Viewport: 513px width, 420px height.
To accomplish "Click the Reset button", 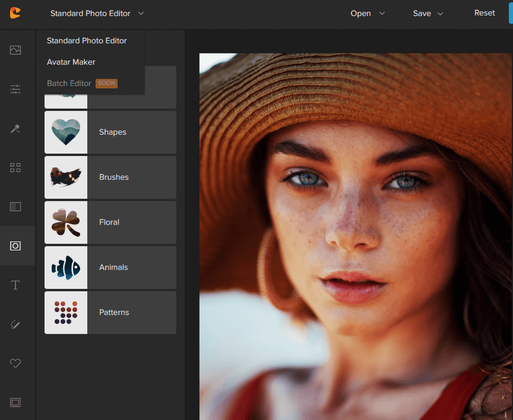I will point(484,13).
